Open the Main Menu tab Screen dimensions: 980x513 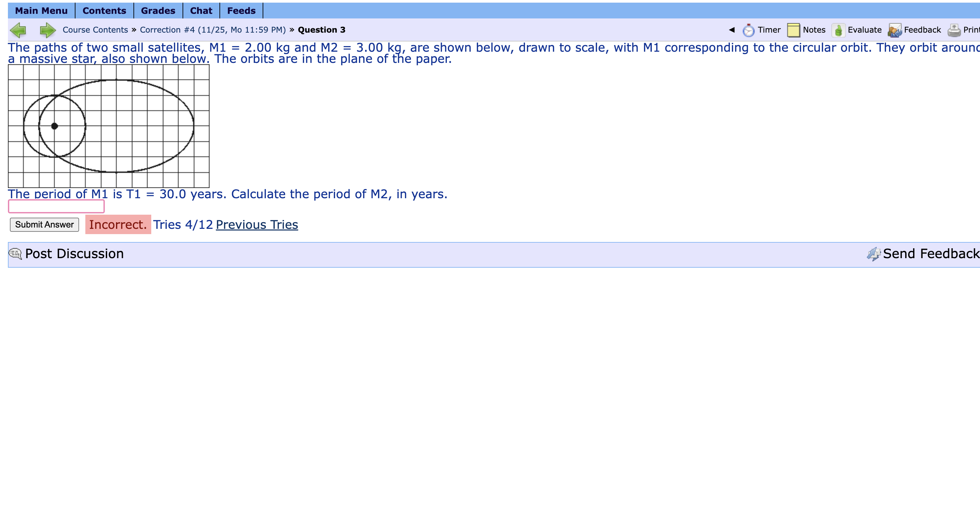[x=41, y=11]
